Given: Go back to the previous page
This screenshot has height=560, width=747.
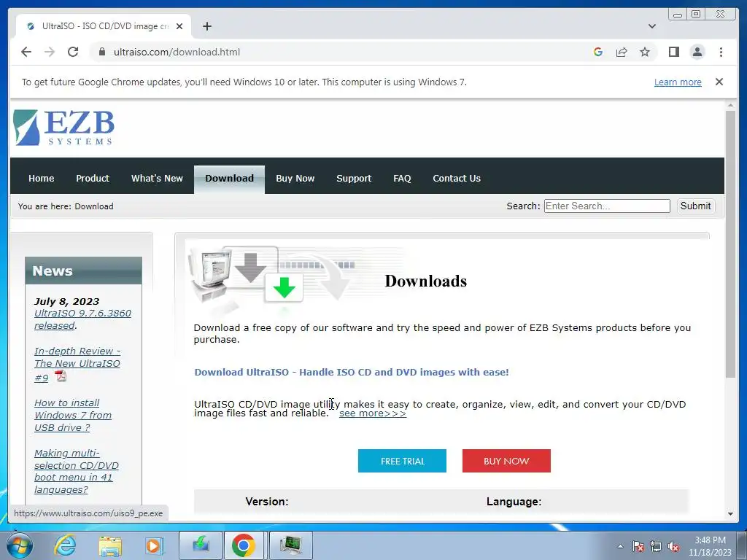Looking at the screenshot, I should point(26,52).
